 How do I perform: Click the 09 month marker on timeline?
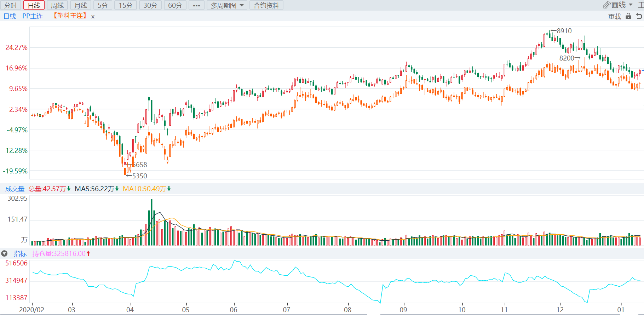click(x=403, y=310)
